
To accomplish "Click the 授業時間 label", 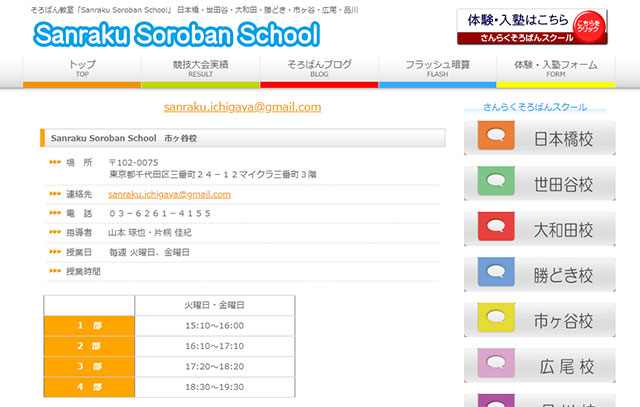I will pyautogui.click(x=83, y=271).
